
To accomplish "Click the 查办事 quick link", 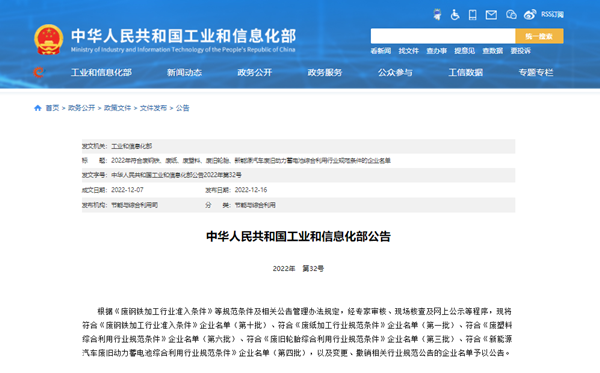I will tap(437, 51).
